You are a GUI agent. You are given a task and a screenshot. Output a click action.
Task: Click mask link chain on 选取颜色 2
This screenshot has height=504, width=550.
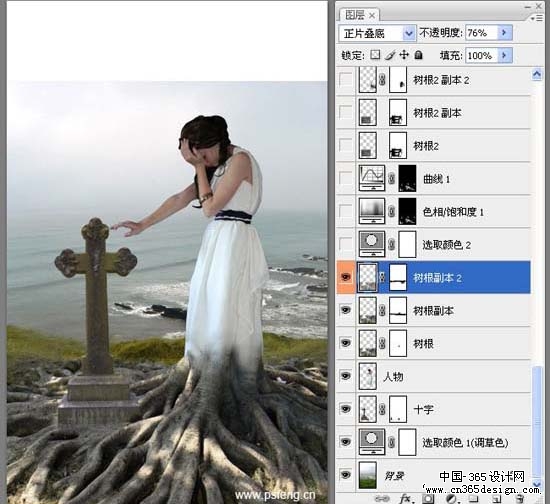click(391, 244)
